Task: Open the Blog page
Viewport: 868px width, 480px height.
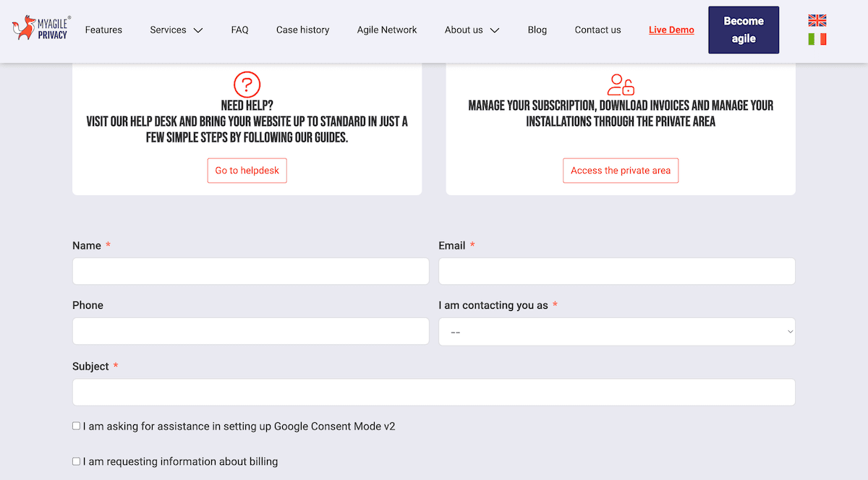Action: tap(537, 30)
